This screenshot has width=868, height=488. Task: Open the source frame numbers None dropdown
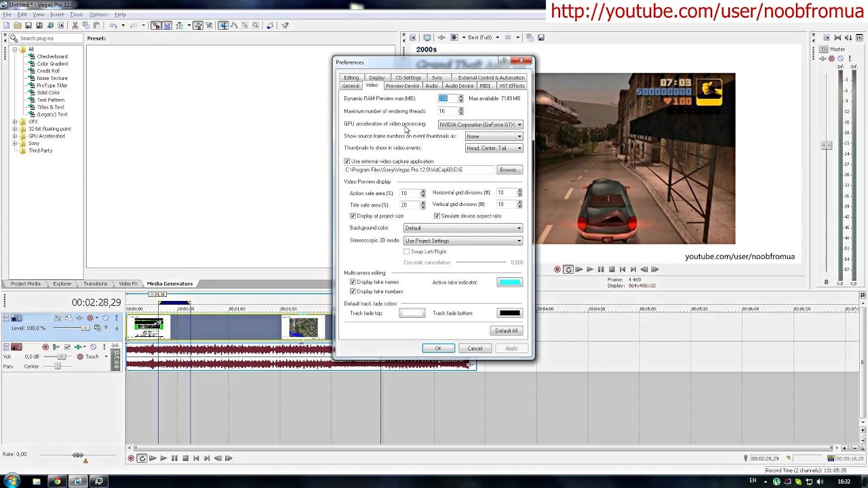pyautogui.click(x=494, y=136)
